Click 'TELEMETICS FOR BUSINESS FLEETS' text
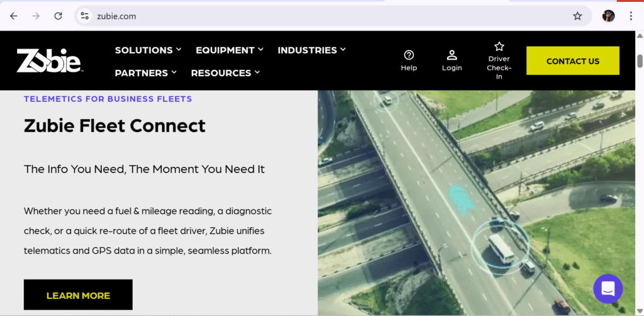The image size is (644, 316). (108, 99)
